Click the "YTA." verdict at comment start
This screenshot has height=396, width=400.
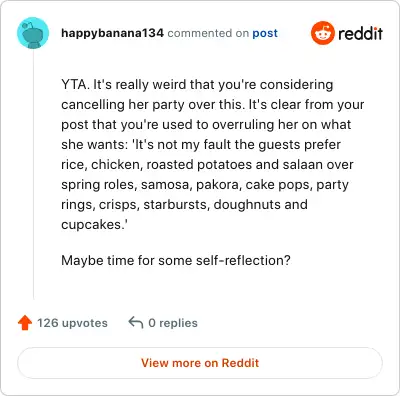[x=75, y=84]
